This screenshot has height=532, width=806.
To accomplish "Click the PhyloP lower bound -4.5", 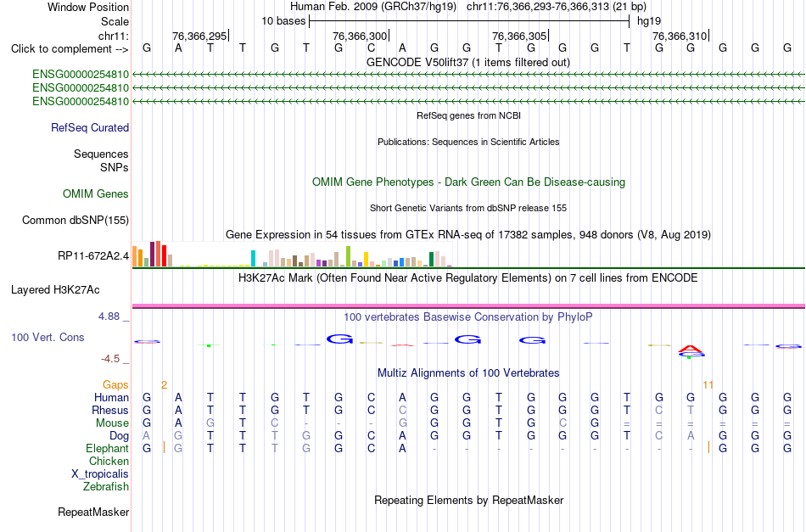I will [x=110, y=359].
